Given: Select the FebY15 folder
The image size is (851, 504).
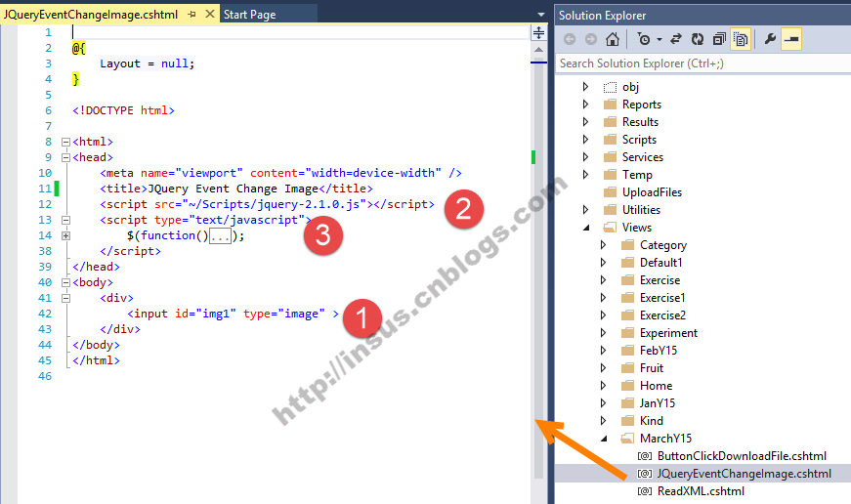Looking at the screenshot, I should (x=658, y=351).
